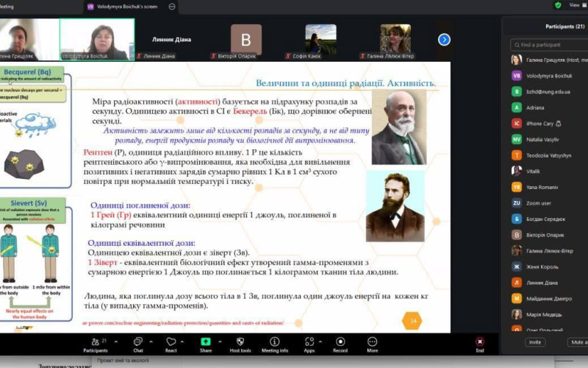Expand the arrow next to Chat

152,340
